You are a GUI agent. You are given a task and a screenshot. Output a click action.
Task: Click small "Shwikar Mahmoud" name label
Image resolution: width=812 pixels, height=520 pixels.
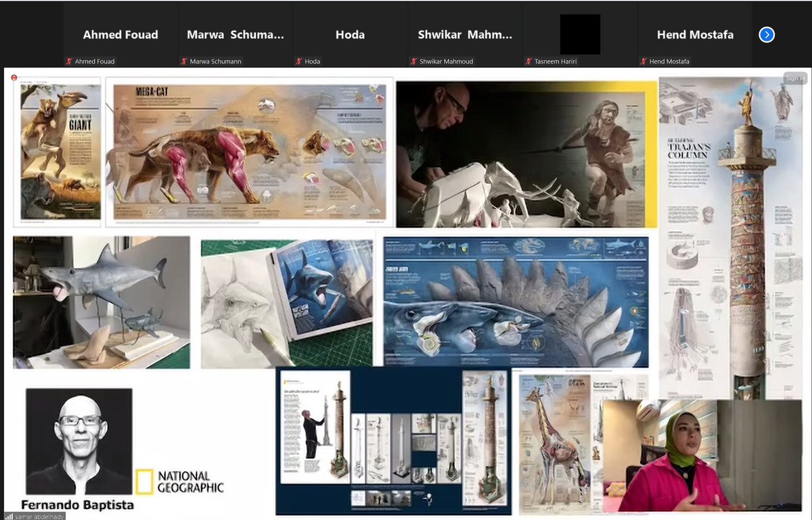pos(445,62)
